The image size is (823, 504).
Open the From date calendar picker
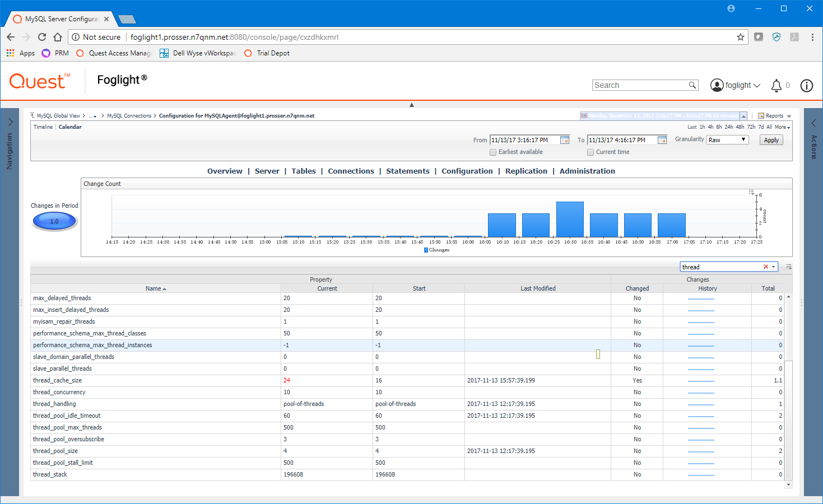tap(565, 140)
